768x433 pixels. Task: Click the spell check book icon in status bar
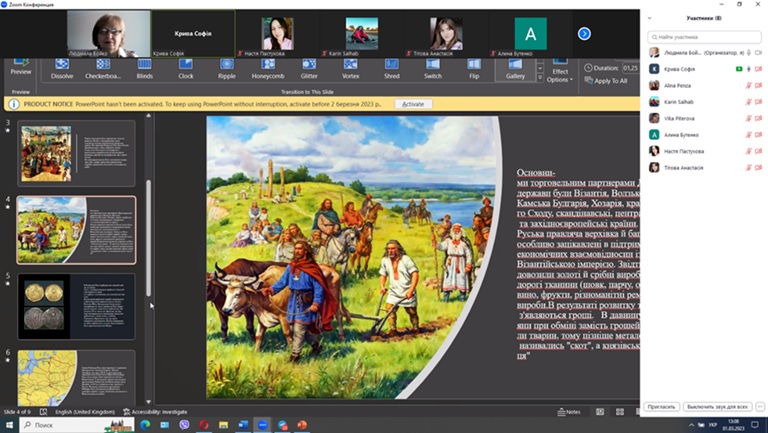pos(43,412)
